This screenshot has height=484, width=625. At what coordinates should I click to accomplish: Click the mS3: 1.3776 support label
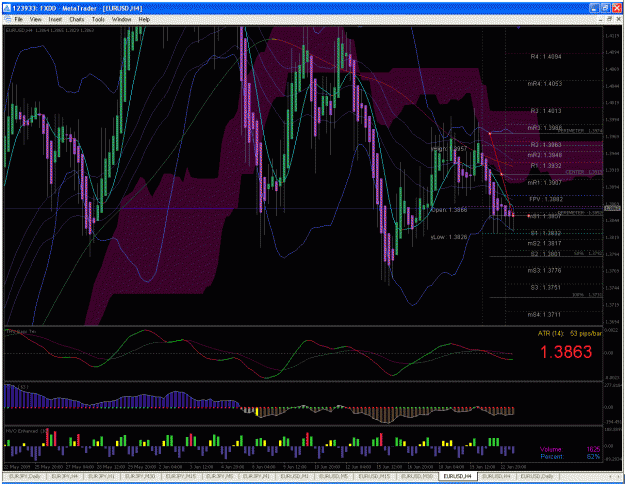[545, 271]
